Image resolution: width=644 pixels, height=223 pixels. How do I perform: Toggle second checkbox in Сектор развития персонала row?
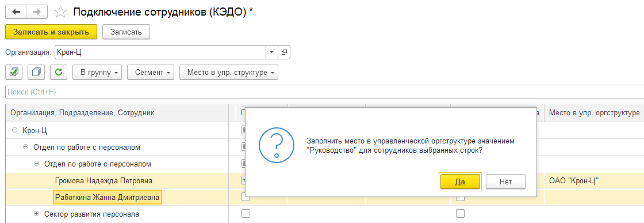461,214
